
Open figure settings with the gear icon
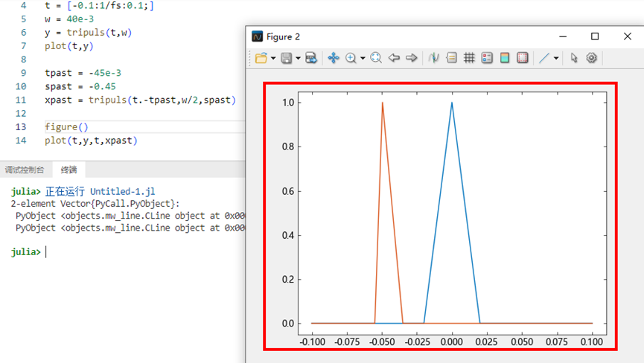coord(591,58)
